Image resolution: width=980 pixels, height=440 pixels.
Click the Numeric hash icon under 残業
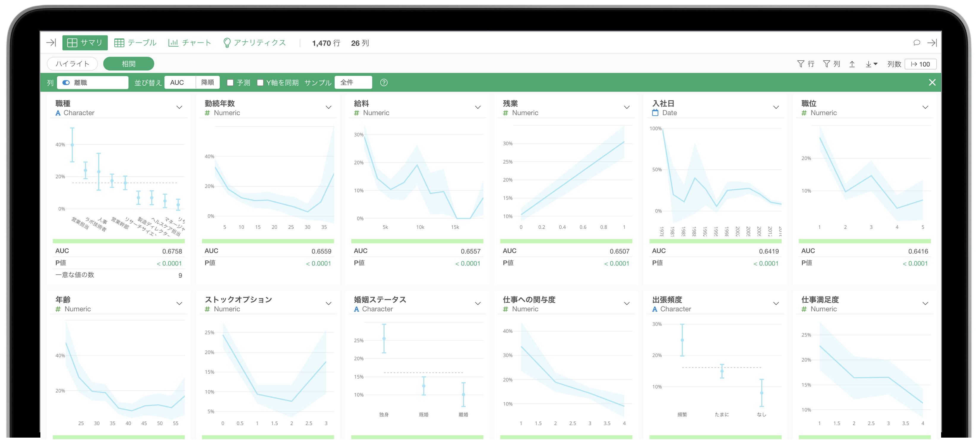click(506, 113)
